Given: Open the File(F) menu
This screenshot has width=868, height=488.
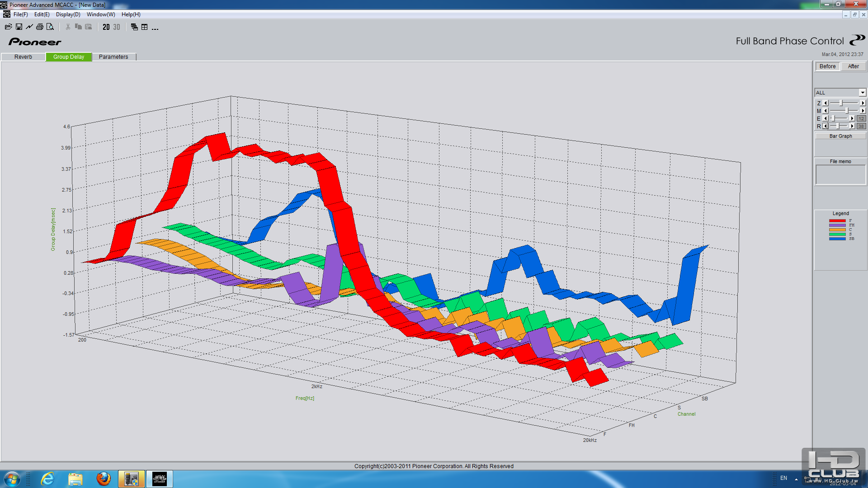Looking at the screenshot, I should click(x=21, y=14).
